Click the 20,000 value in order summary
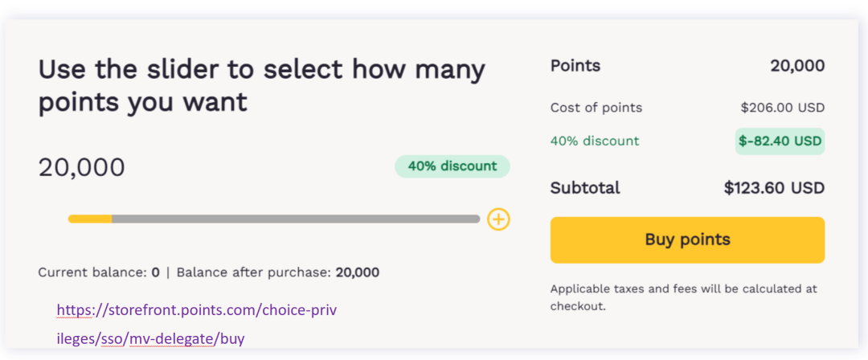The image size is (868, 360). point(796,66)
